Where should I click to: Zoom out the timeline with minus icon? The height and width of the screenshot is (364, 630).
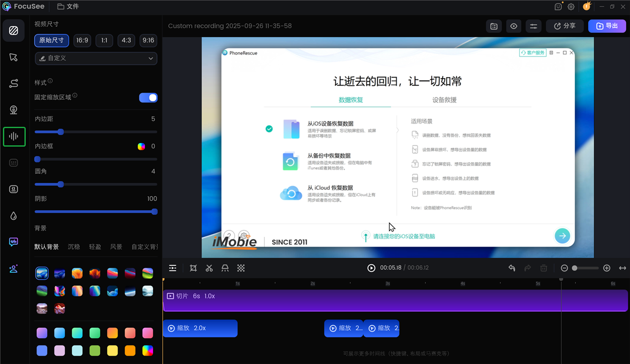pos(564,268)
